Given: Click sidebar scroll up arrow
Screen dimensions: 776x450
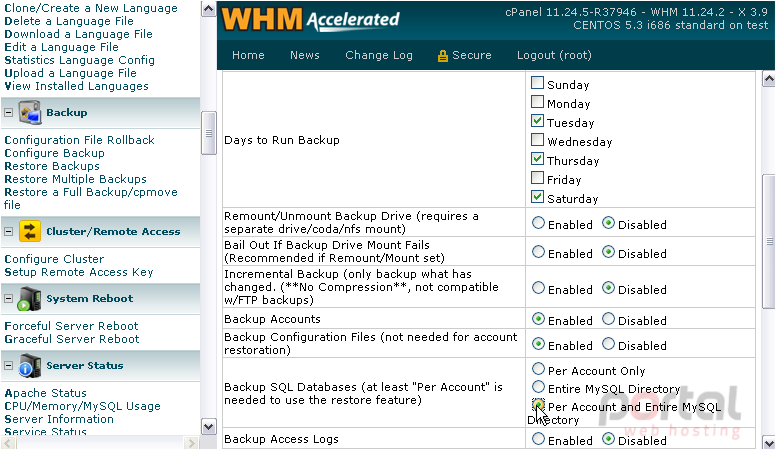Looking at the screenshot, I should [209, 9].
